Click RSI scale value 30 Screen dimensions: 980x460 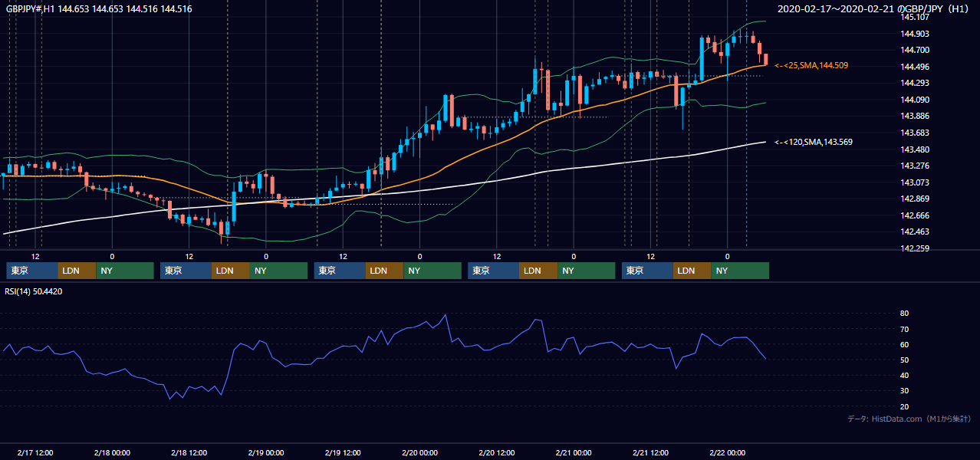click(x=905, y=390)
